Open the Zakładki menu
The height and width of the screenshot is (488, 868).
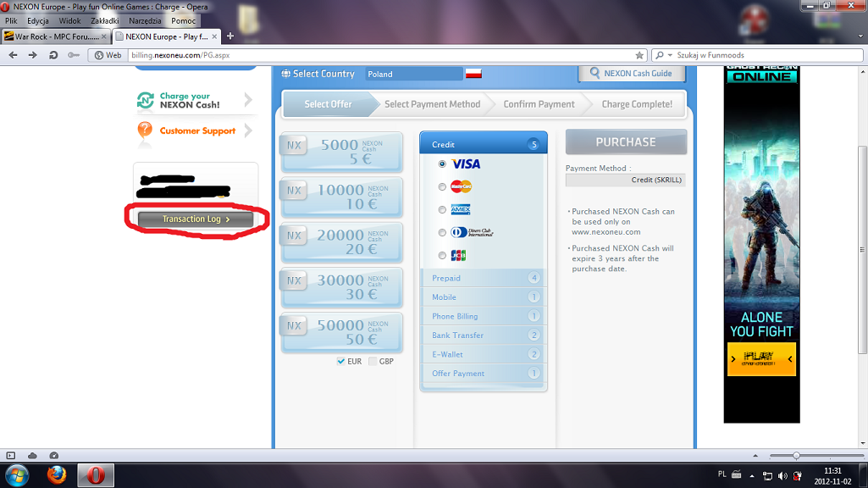coord(105,21)
